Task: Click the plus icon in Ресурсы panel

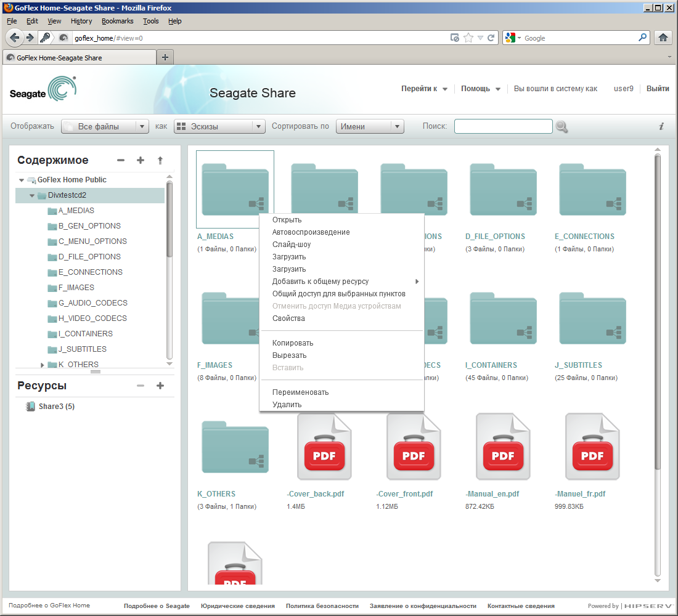Action: click(160, 386)
